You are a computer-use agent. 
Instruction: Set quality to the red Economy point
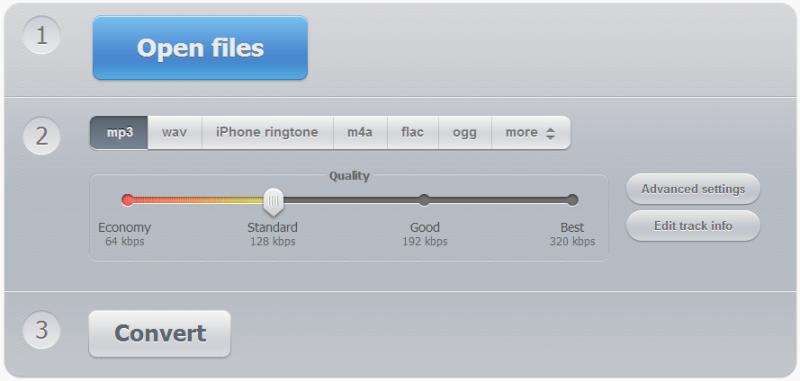pyautogui.click(x=128, y=200)
